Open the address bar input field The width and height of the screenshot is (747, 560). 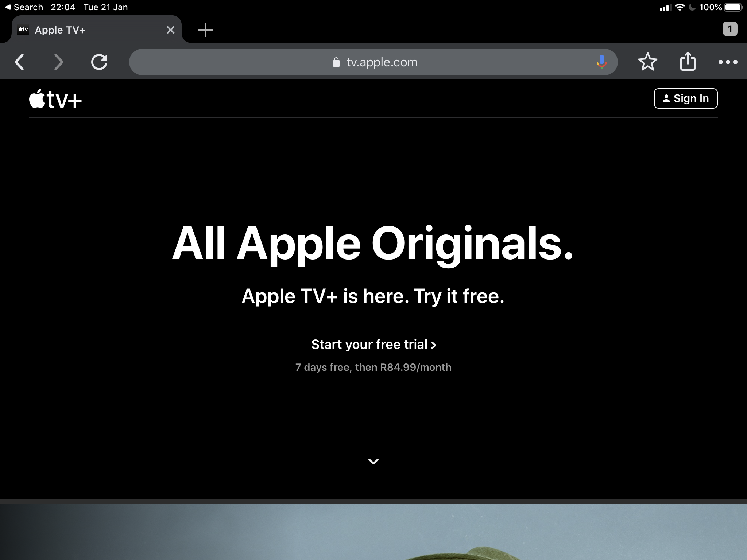tap(373, 62)
